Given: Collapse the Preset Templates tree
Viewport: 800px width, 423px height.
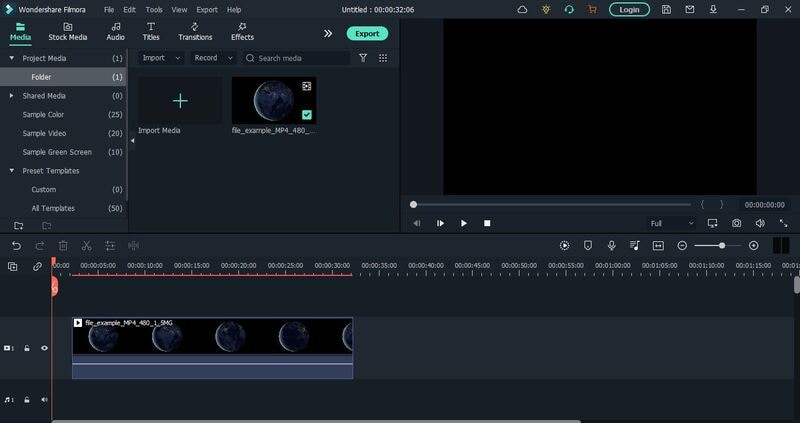Looking at the screenshot, I should click(11, 171).
